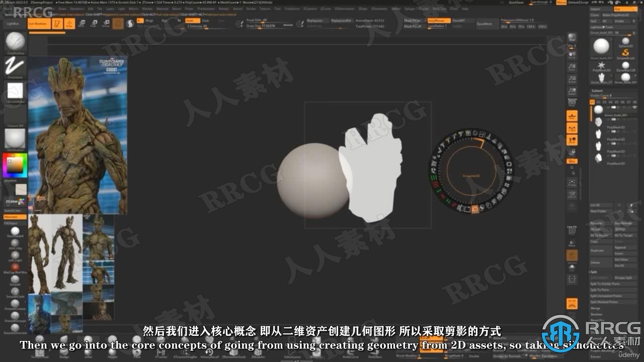The width and height of the screenshot is (644, 362).
Task: Click the ReplayLast button
Action: tap(317, 21)
